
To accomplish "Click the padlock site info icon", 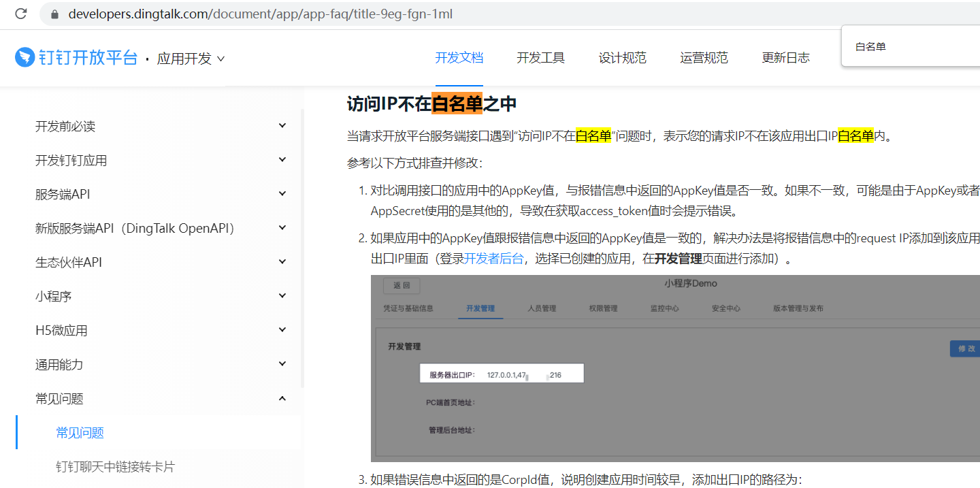I will click(55, 14).
